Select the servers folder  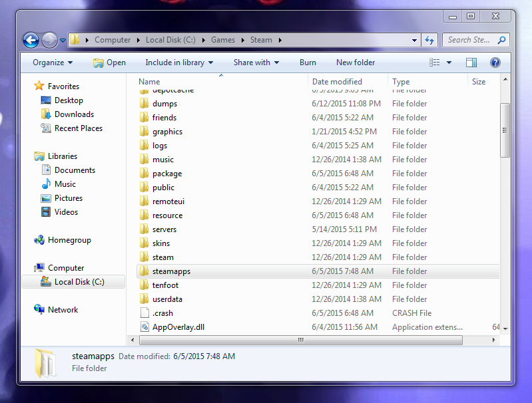click(x=164, y=229)
